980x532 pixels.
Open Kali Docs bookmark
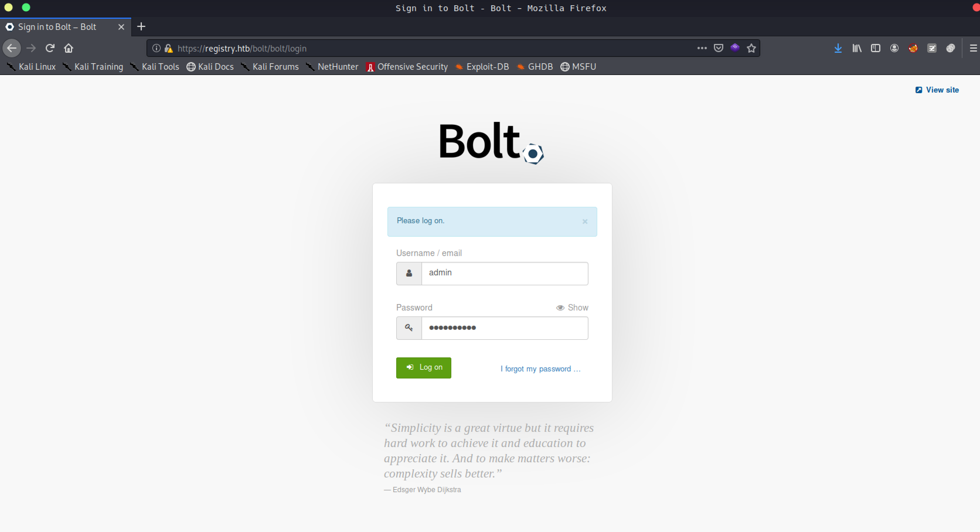pos(210,67)
